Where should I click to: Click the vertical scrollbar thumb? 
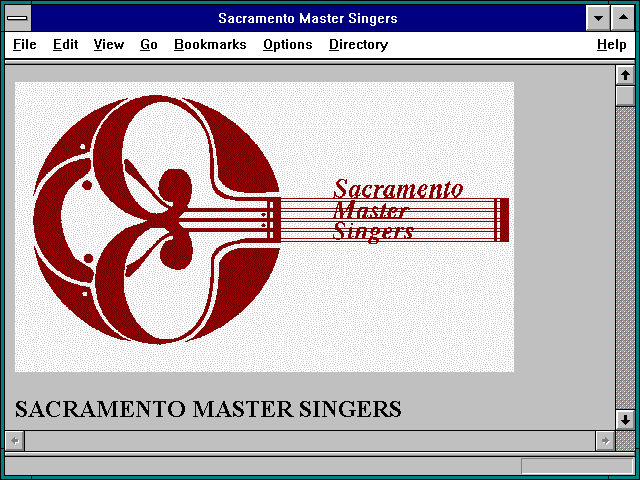click(625, 96)
